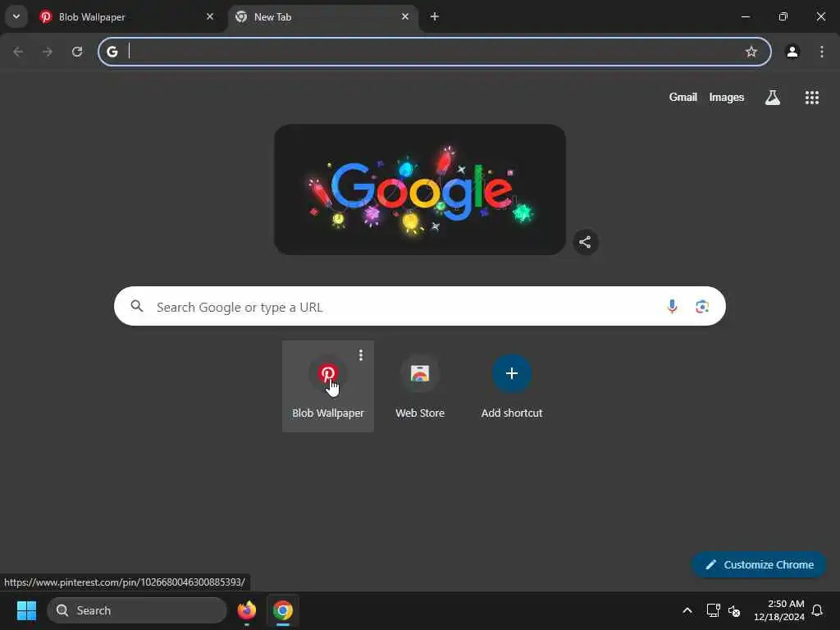Click the magnifier icon in the search box
This screenshot has height=630, width=840.
coord(137,306)
